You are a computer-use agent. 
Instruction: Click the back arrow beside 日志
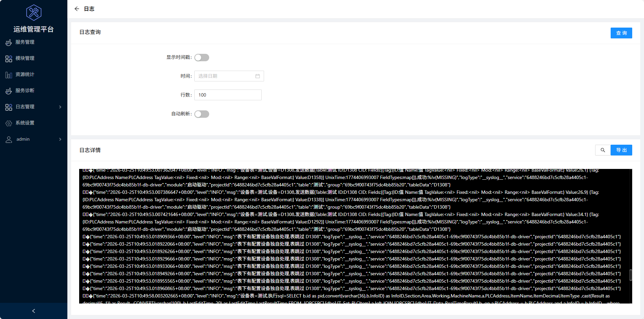tap(77, 9)
